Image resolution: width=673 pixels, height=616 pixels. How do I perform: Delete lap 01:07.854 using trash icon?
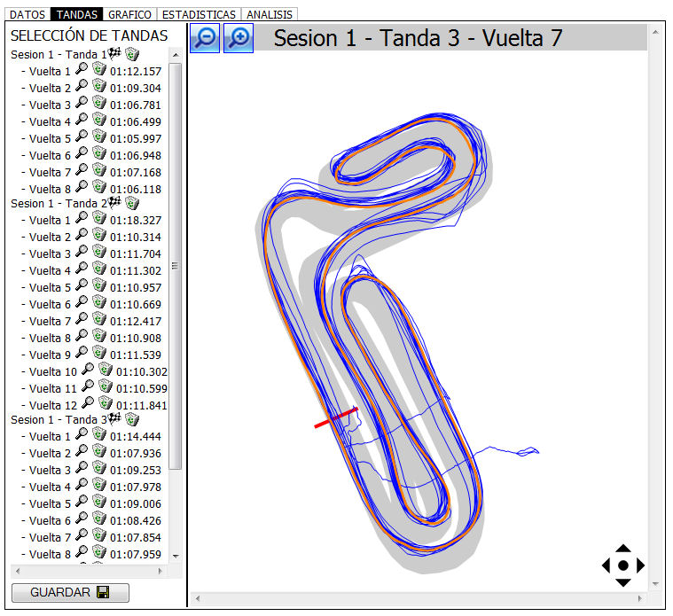(99, 535)
